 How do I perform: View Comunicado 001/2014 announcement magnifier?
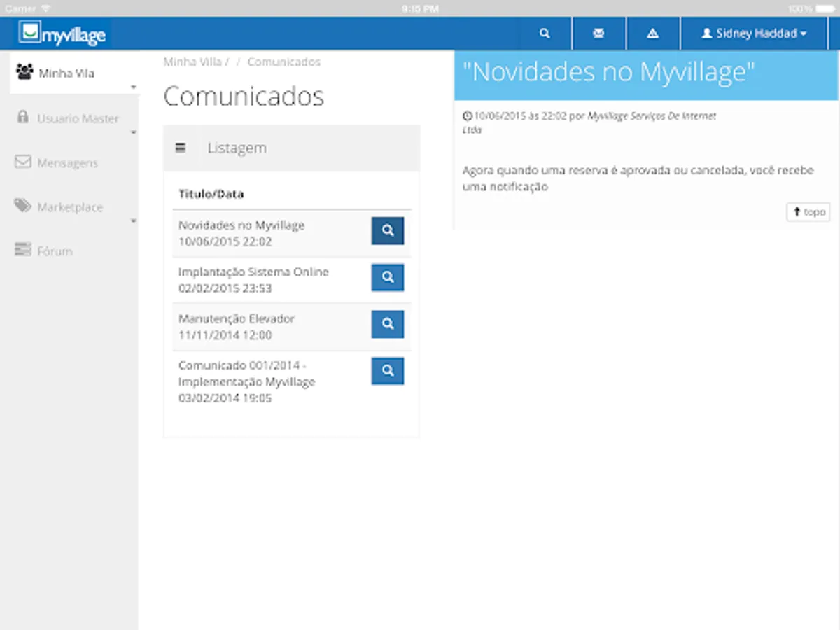pyautogui.click(x=388, y=371)
